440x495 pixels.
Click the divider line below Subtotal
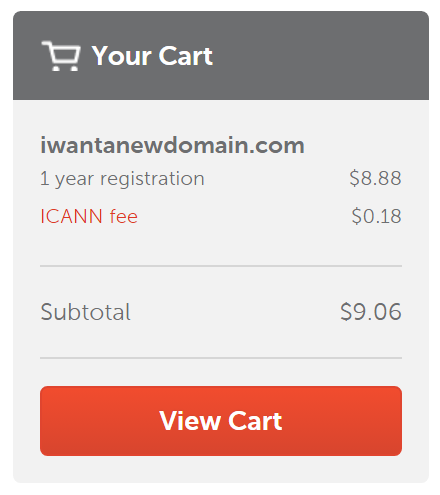click(x=221, y=358)
